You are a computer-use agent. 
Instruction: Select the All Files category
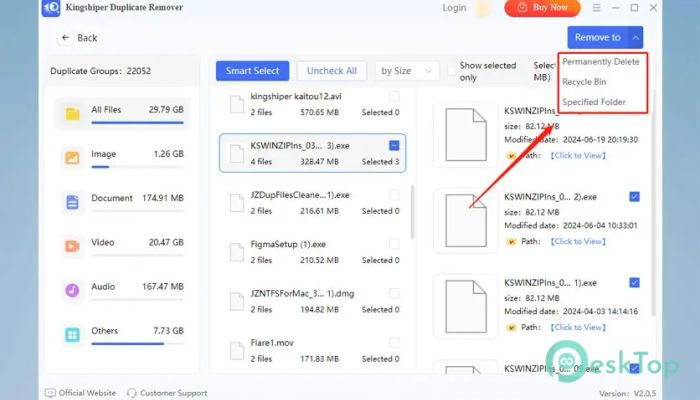[x=122, y=114]
